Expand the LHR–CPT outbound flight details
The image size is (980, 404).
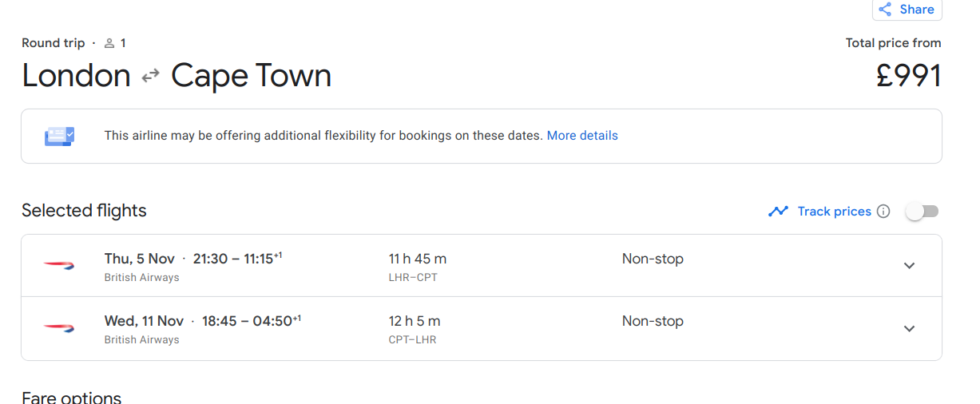pos(909,266)
